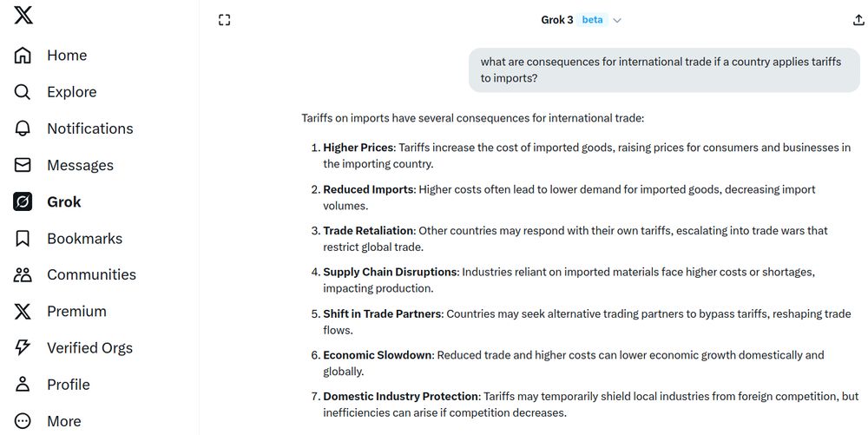Click the user question message bubble
868x435 pixels.
tap(664, 69)
